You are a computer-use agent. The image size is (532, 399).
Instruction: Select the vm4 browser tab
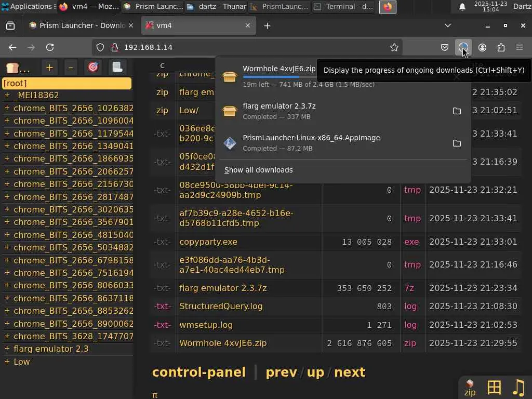[198, 26]
